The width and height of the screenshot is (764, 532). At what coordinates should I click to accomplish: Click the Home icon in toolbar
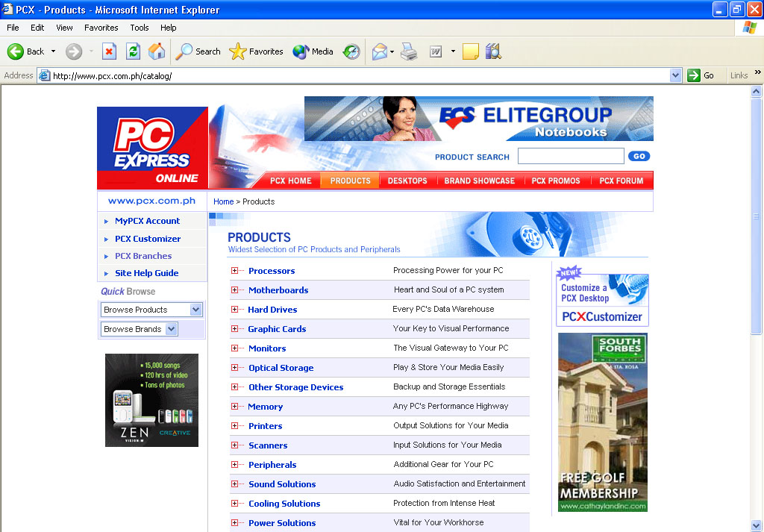pos(157,51)
